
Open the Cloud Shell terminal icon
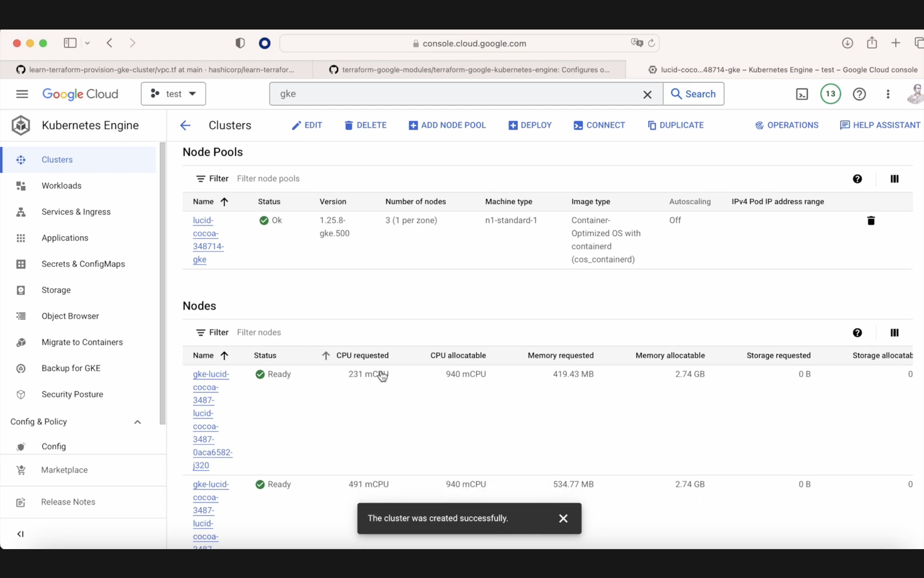802,94
